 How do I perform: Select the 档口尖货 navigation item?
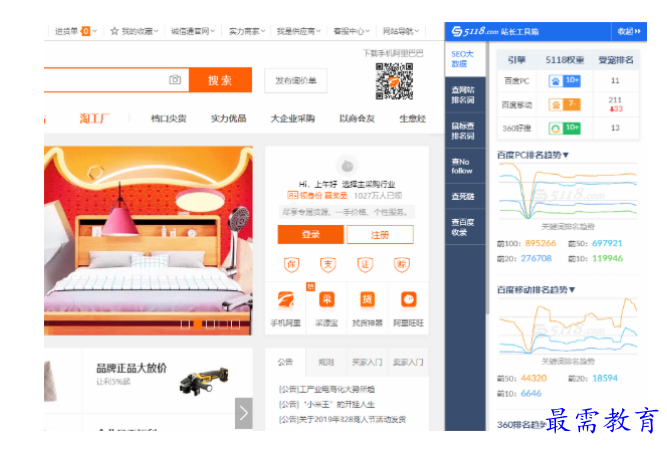point(169,118)
